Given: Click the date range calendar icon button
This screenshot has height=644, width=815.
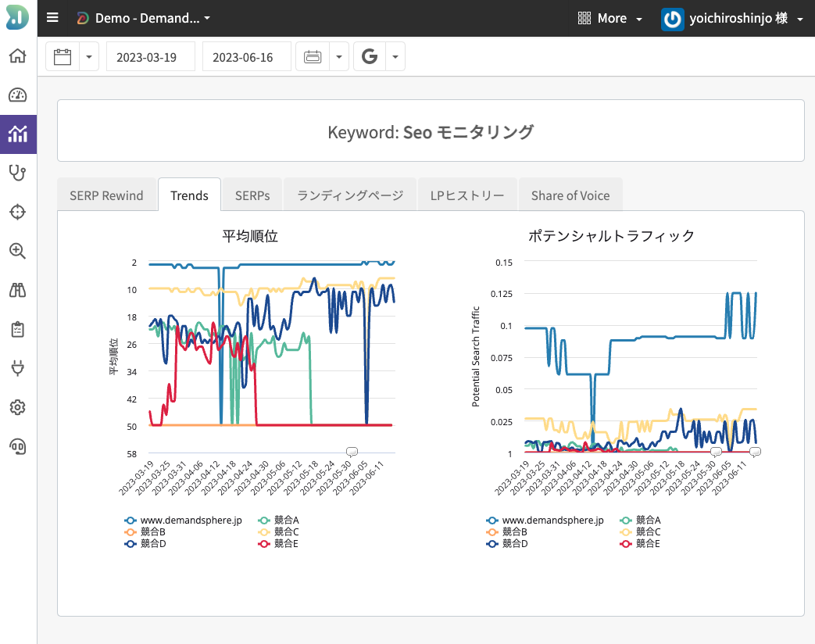Looking at the screenshot, I should 313,56.
